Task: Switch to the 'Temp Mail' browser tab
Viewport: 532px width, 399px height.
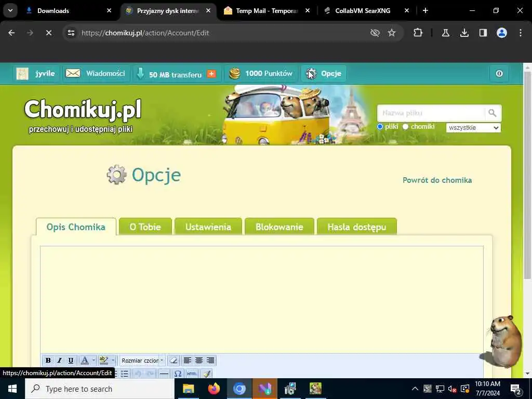Action: (x=267, y=10)
